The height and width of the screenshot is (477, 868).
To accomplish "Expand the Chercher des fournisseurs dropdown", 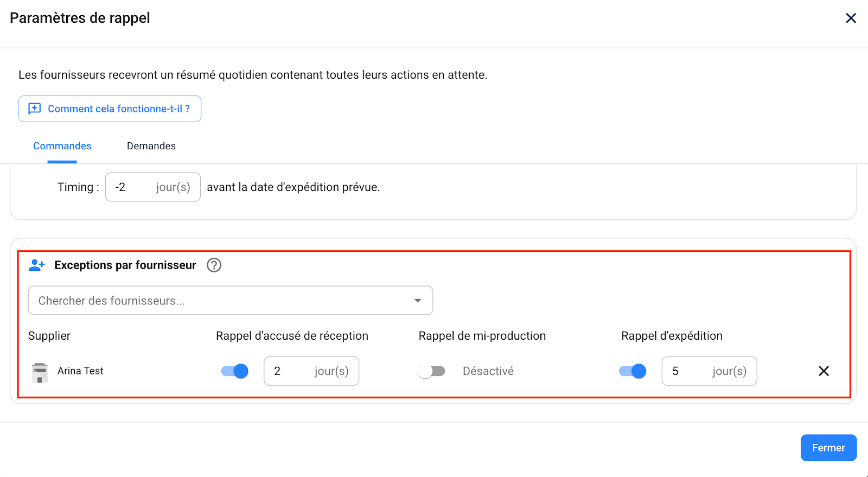I will [417, 300].
